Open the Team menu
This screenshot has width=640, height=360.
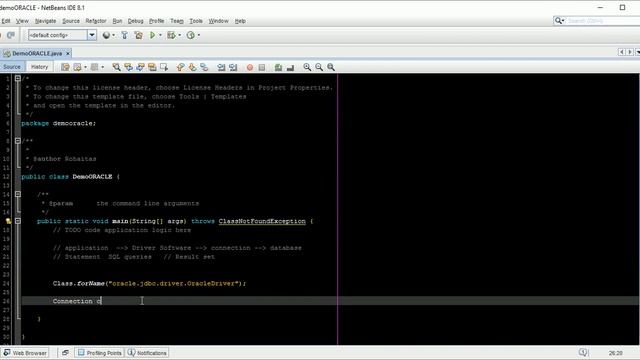(x=177, y=21)
